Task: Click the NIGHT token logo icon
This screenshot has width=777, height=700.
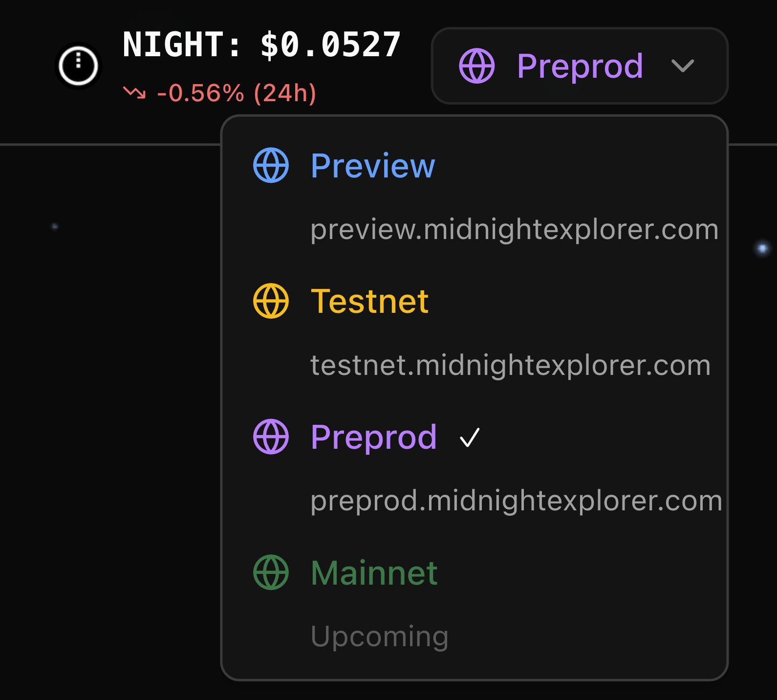Action: [x=78, y=66]
